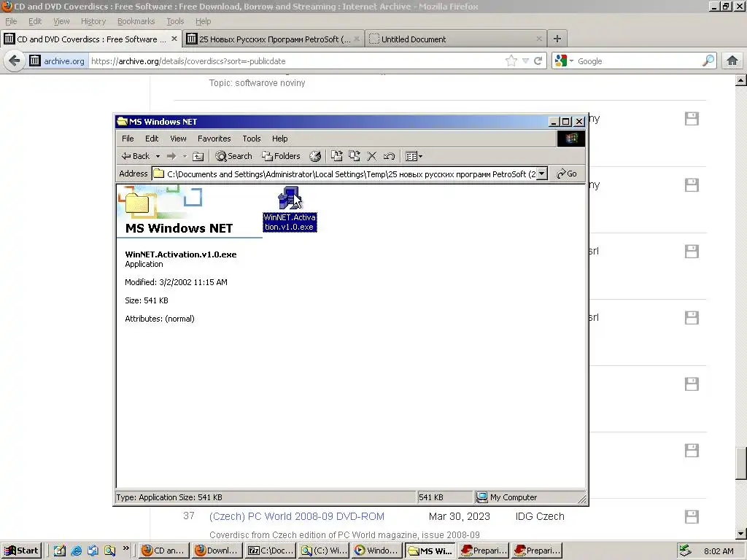The image size is (747, 560).
Task: Click 'Modified: 3/2/2002 11:15 AM' text
Action: [176, 282]
